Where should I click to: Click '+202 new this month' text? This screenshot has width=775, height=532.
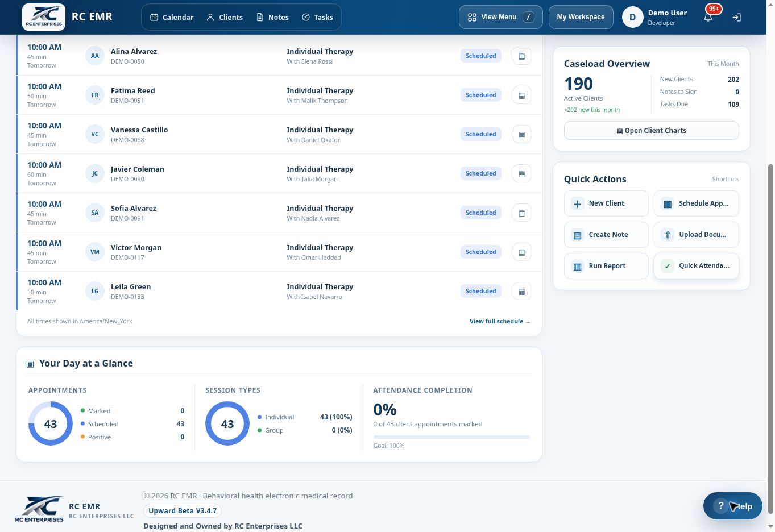tap(592, 110)
